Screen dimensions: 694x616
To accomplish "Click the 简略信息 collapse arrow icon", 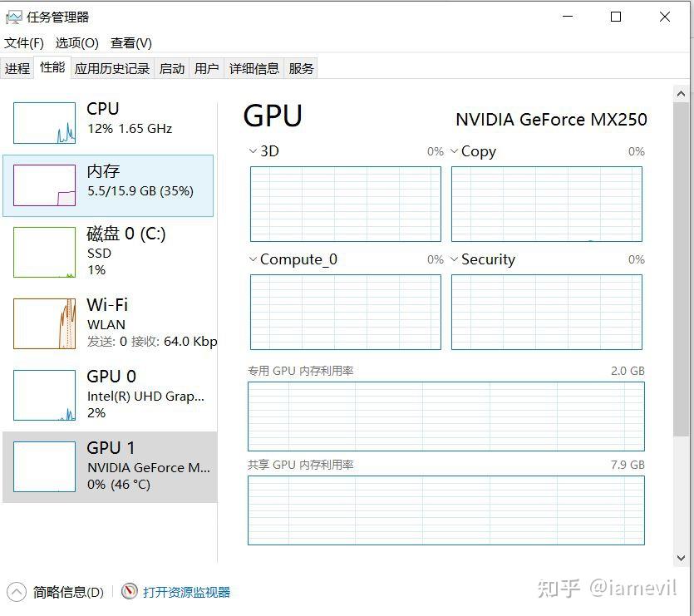I will coord(17,592).
